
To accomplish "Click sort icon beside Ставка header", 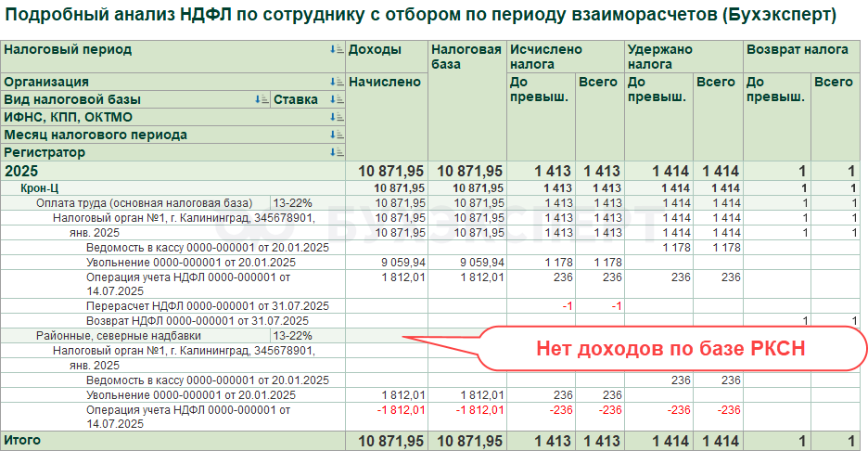I will pos(337,99).
